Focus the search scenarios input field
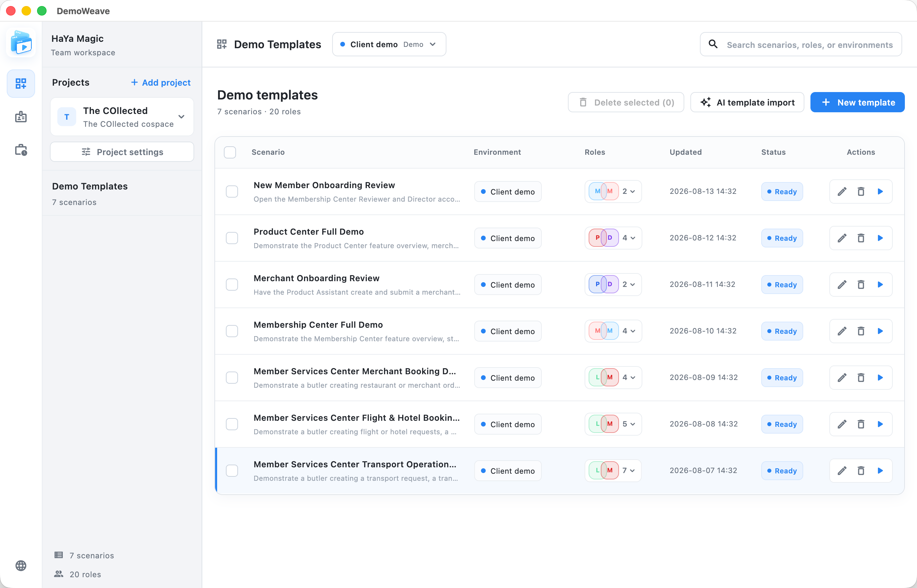Viewport: 917px width, 588px height. [x=801, y=44]
